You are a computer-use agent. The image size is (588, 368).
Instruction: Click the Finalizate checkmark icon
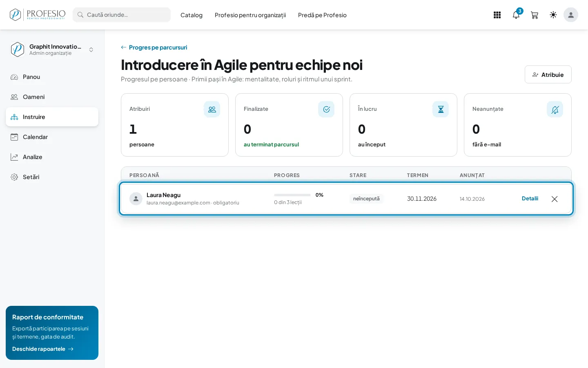326,109
